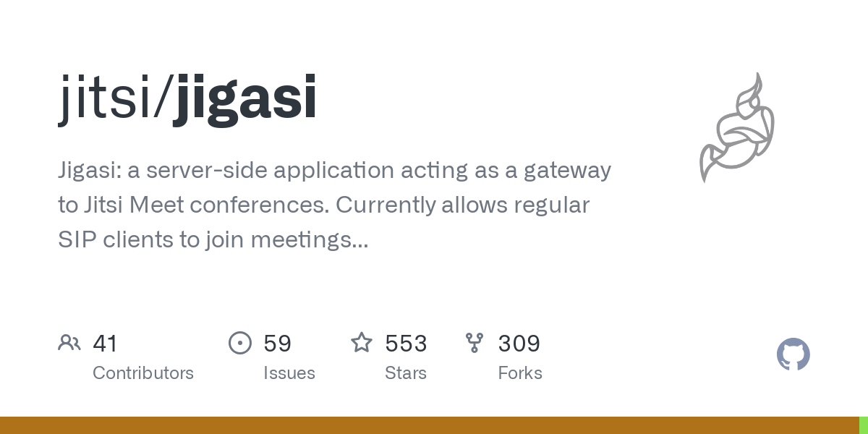Click the issues circle-dot icon

pos(240,343)
